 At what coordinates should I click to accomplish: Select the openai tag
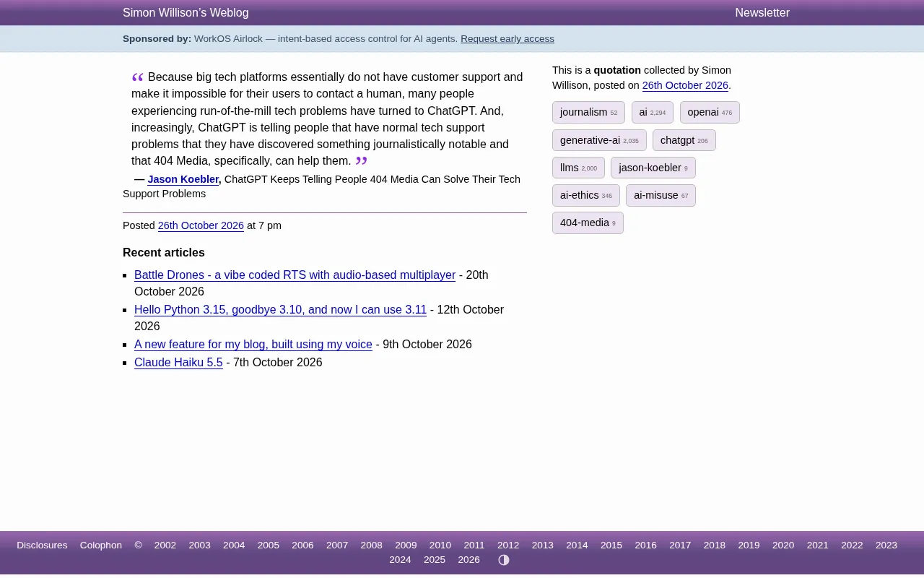pyautogui.click(x=710, y=113)
